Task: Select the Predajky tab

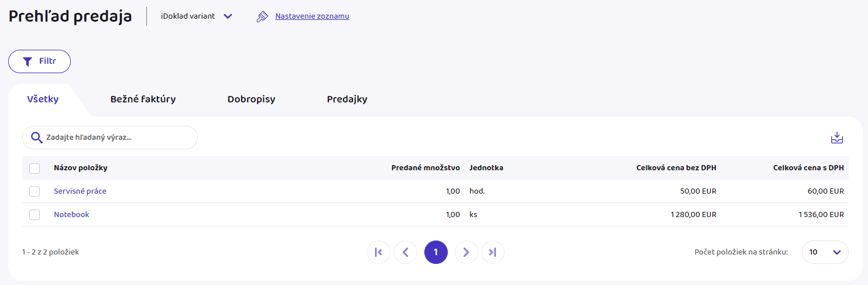Action: [347, 99]
